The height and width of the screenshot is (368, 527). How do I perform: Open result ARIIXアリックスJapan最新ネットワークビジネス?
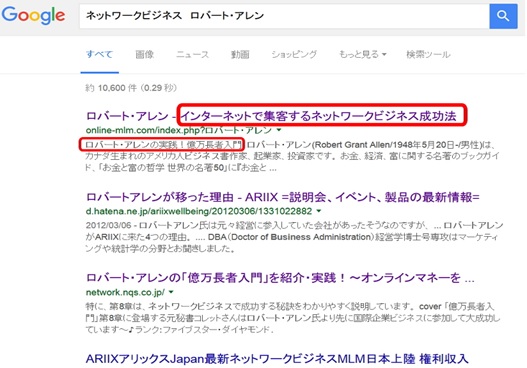point(277,359)
